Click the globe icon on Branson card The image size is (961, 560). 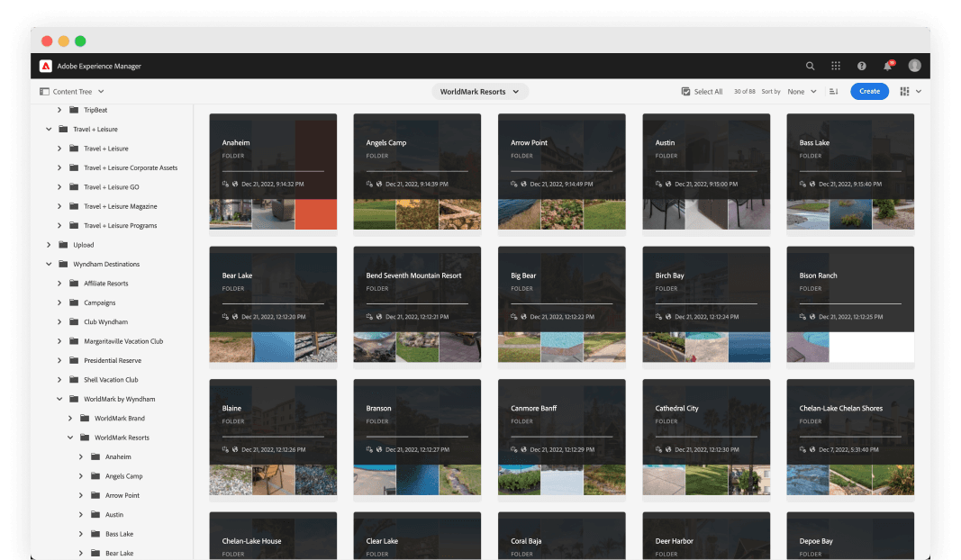[379, 450]
